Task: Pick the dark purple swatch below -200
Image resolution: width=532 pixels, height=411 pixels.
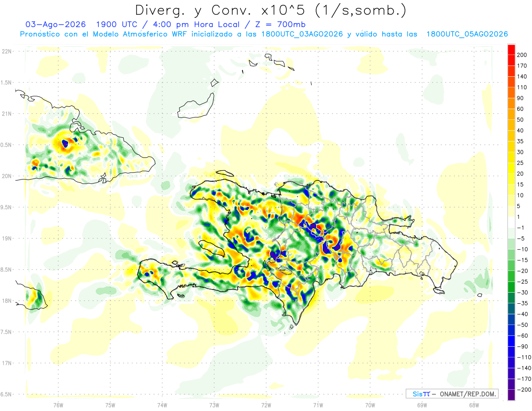Action: pos(511,395)
